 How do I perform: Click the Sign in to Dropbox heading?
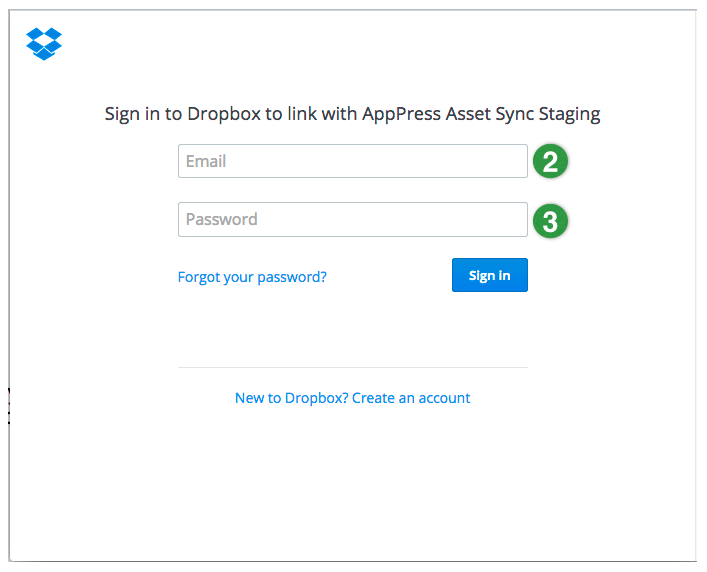[353, 114]
